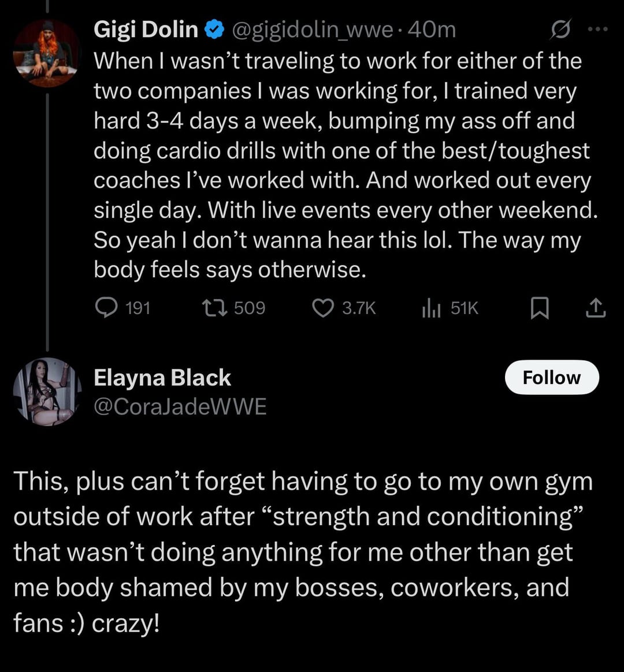The width and height of the screenshot is (624, 672).
Task: Click Gigi Dolin's blue verified badge
Action: pyautogui.click(x=216, y=30)
